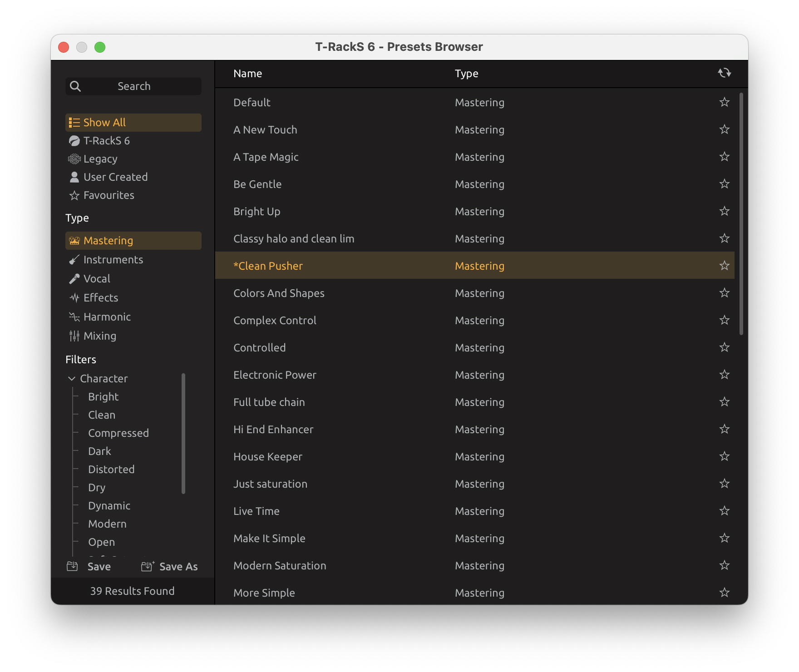Open the Favourites category
799x672 pixels.
(109, 195)
